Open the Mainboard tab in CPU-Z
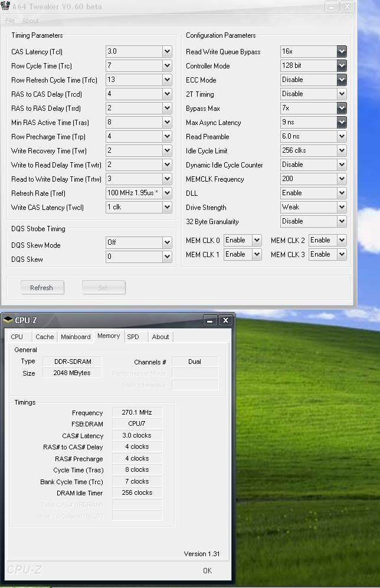This screenshot has height=588, width=380. (x=76, y=337)
